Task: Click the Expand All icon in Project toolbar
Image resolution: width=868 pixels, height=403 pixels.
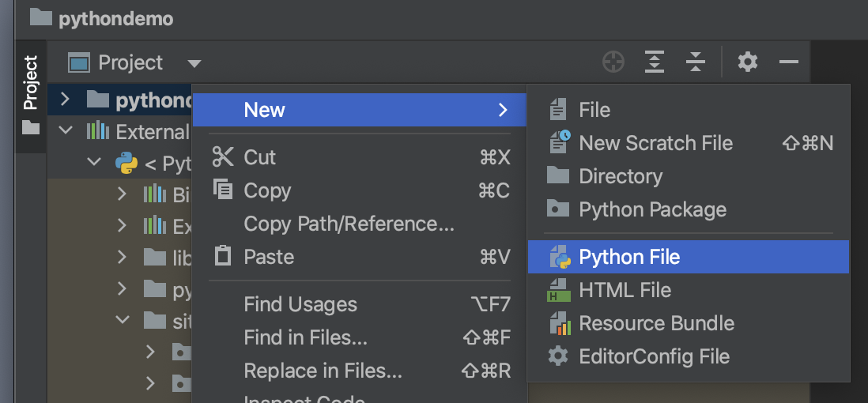Action: 655,62
